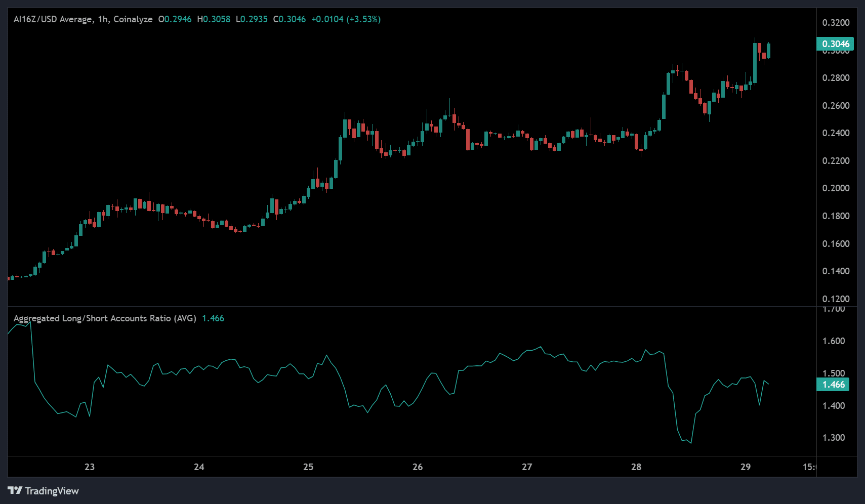This screenshot has width=865, height=504.
Task: Click date label 25 on time axis
Action: point(308,467)
